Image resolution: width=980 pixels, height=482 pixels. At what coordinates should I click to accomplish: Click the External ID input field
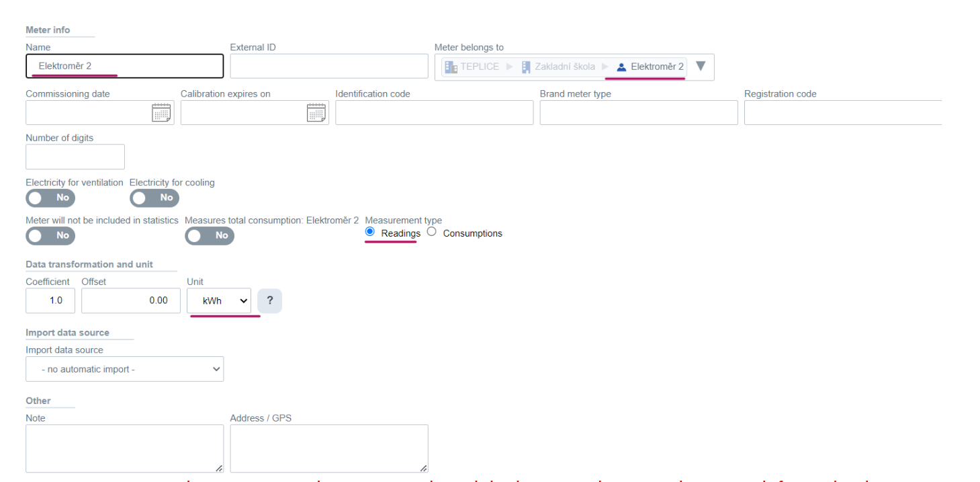pyautogui.click(x=328, y=66)
